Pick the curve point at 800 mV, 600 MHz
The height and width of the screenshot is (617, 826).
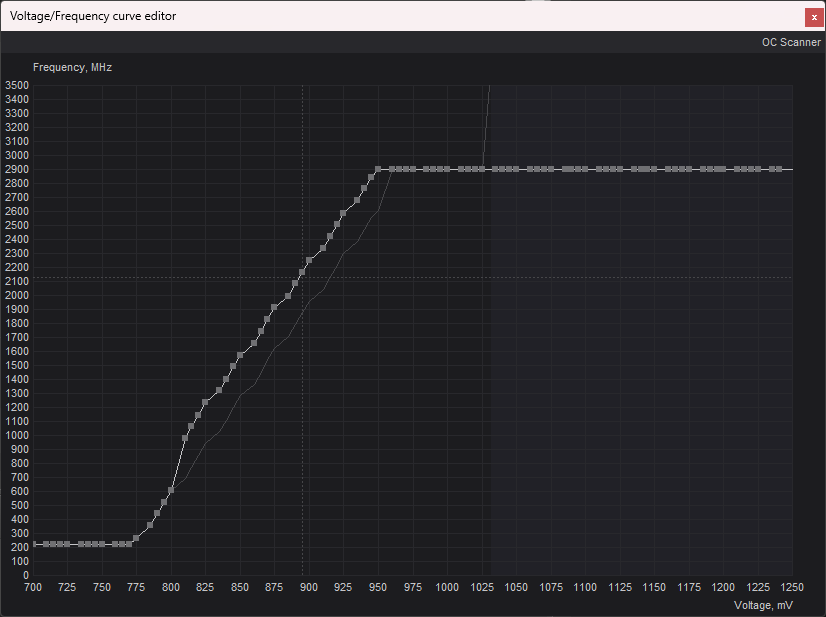(x=171, y=490)
